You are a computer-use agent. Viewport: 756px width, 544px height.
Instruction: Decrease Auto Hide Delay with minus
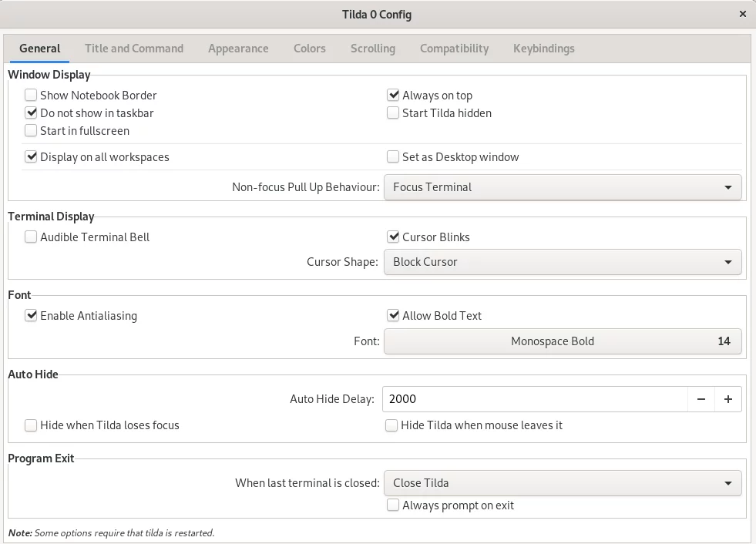[x=701, y=399]
